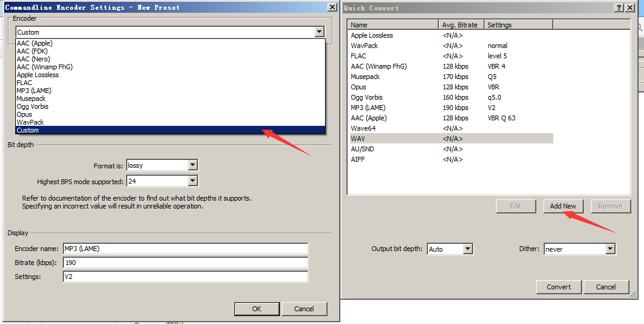Sort presets by Name column header

click(x=393, y=24)
